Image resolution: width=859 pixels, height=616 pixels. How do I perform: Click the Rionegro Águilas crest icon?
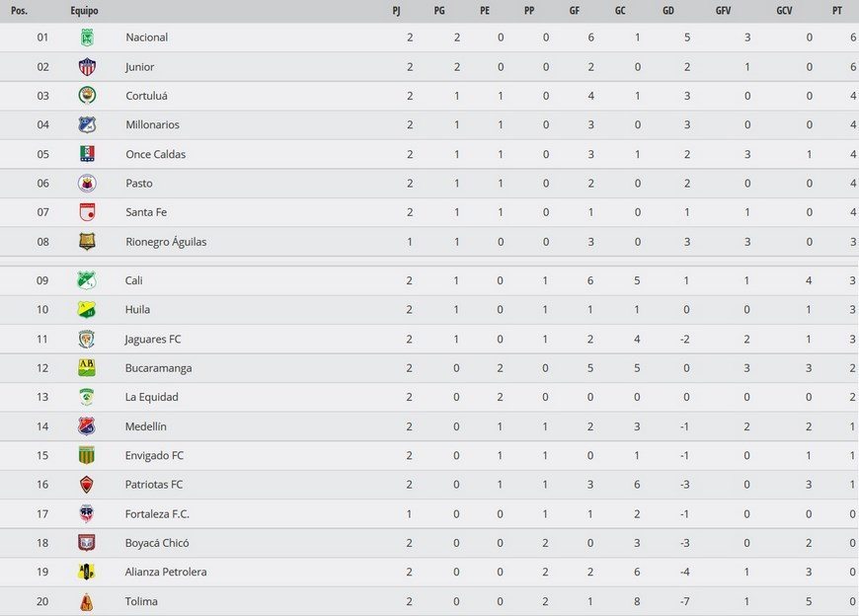(x=87, y=242)
